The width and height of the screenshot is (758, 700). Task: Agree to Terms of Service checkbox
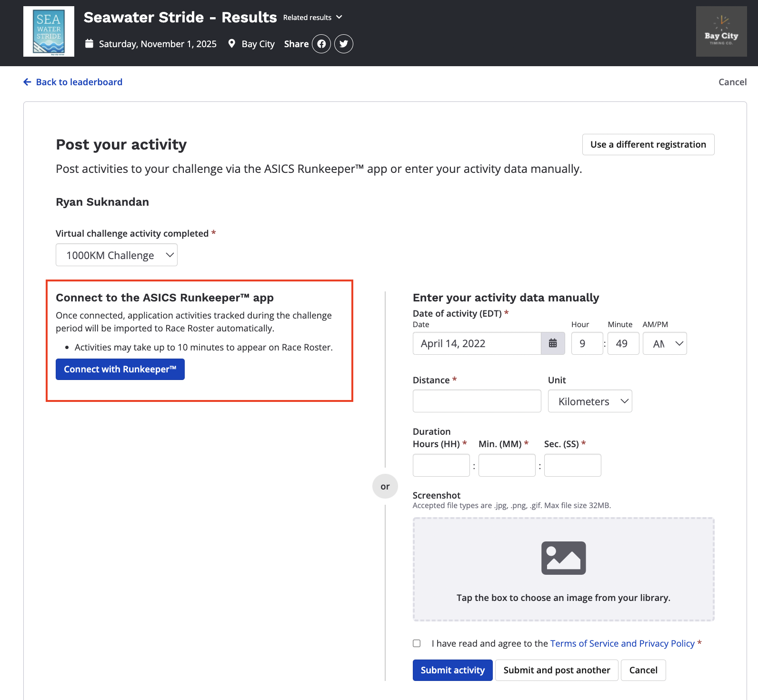417,643
